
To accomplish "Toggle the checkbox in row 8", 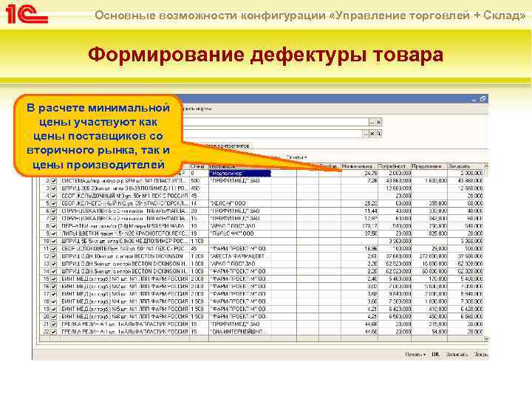I will click(x=54, y=226).
